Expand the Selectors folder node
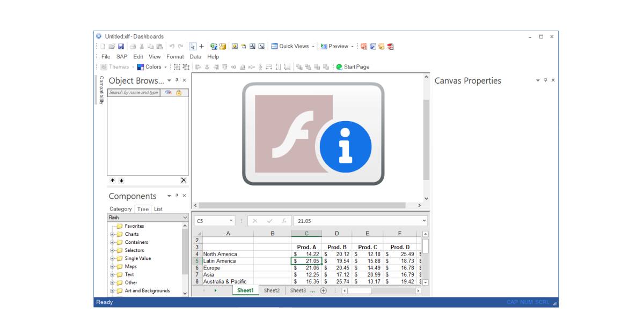The height and width of the screenshot is (336, 644). tap(113, 250)
